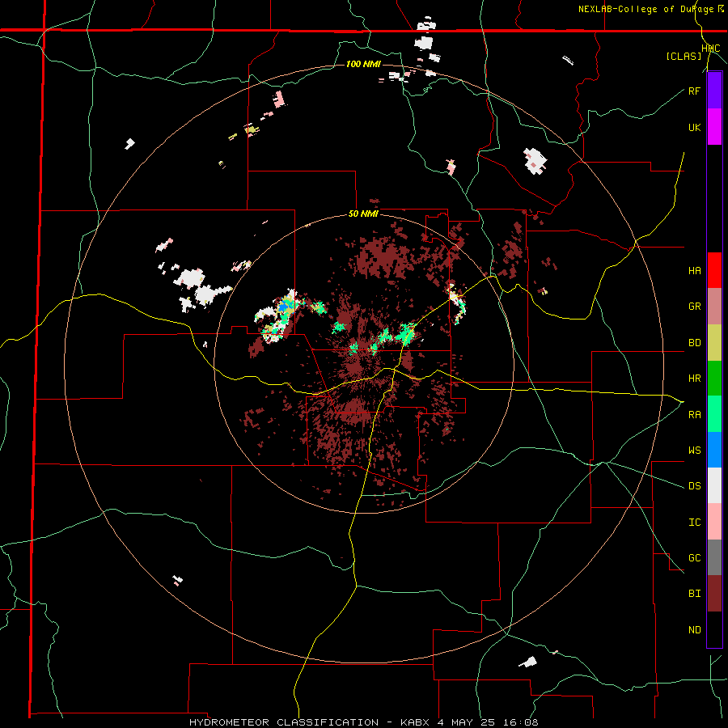Click the GR legend label text
Viewport: 728px width, 728px height.
pos(694,307)
